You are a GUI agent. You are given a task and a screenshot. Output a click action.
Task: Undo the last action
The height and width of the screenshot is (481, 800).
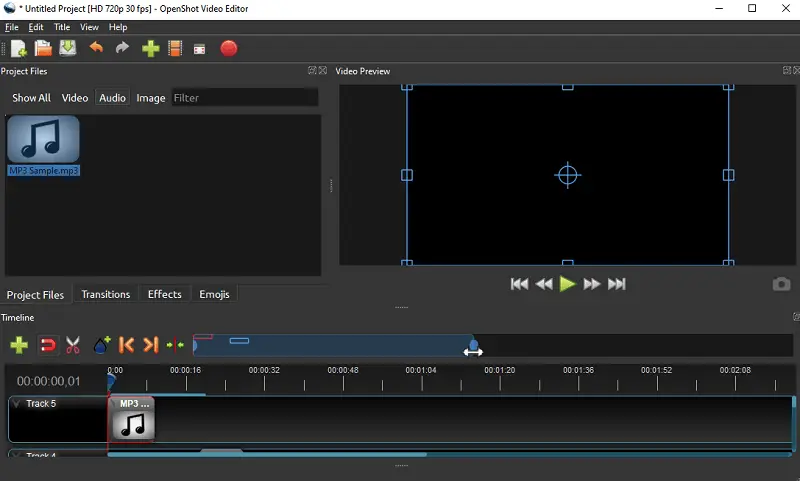point(96,48)
